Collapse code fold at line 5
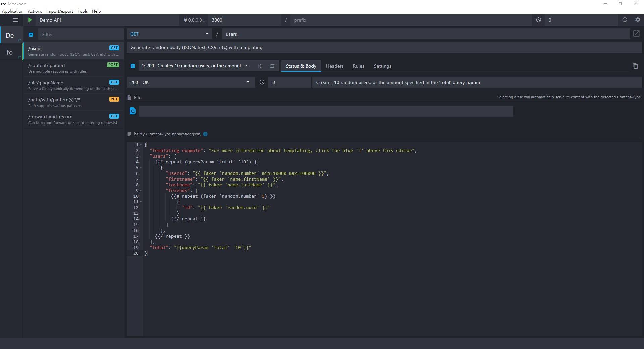This screenshot has height=349, width=644. [141, 168]
